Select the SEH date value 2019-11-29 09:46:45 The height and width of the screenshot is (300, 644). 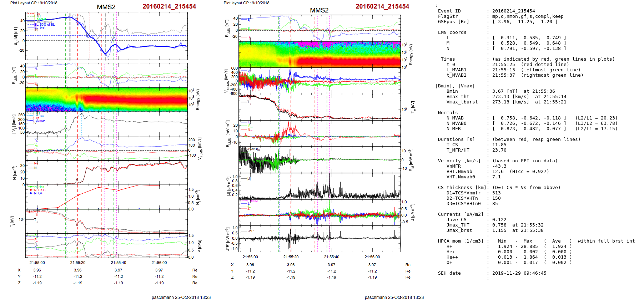[x=519, y=273]
